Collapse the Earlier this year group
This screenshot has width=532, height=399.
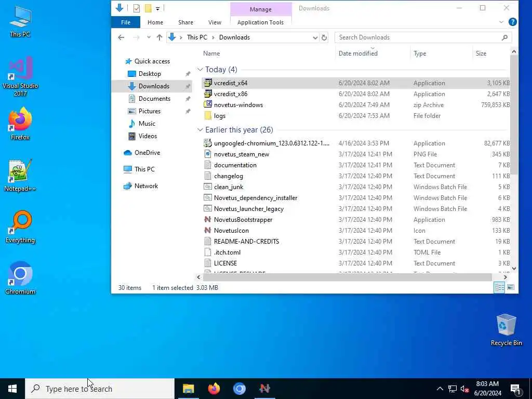[200, 130]
